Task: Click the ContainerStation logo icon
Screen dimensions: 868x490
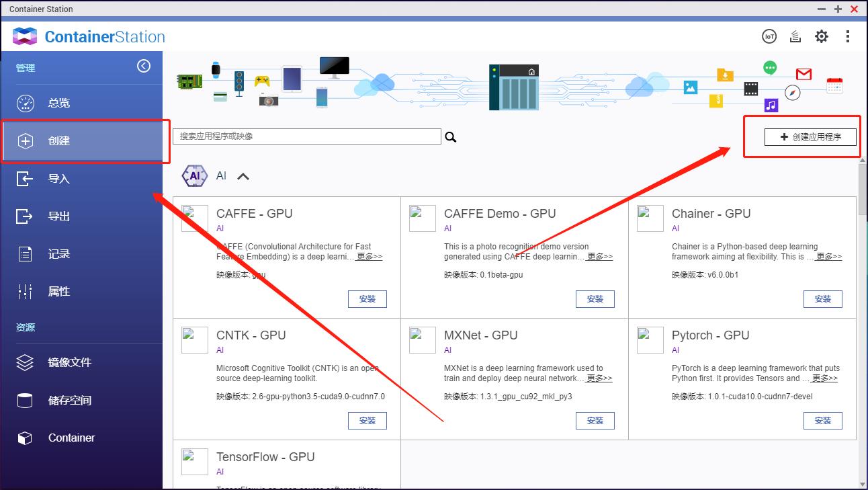Action: pos(25,36)
